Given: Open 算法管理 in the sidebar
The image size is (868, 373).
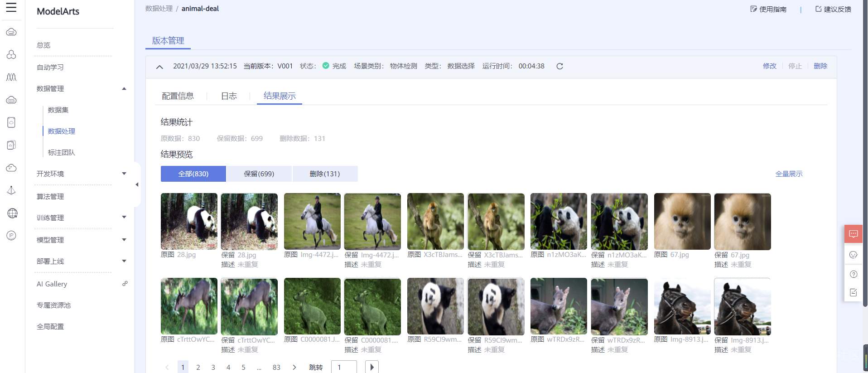Looking at the screenshot, I should click(50, 196).
